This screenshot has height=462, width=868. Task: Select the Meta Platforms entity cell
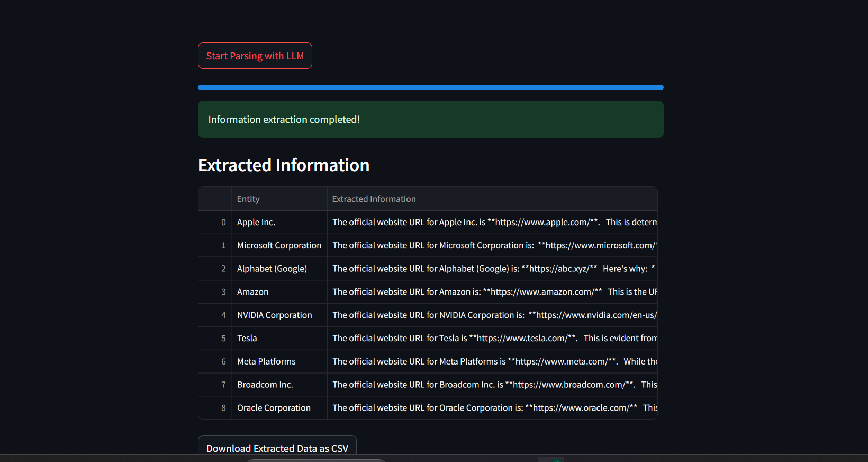[279, 361]
